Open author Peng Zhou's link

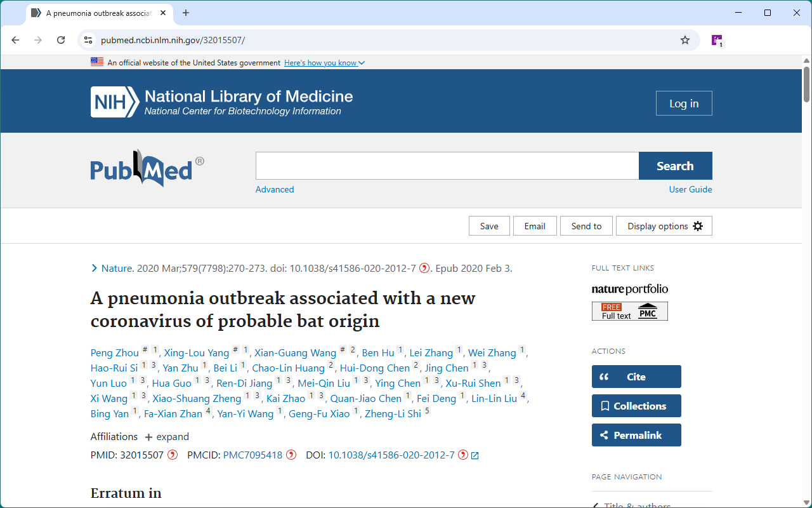tap(115, 353)
